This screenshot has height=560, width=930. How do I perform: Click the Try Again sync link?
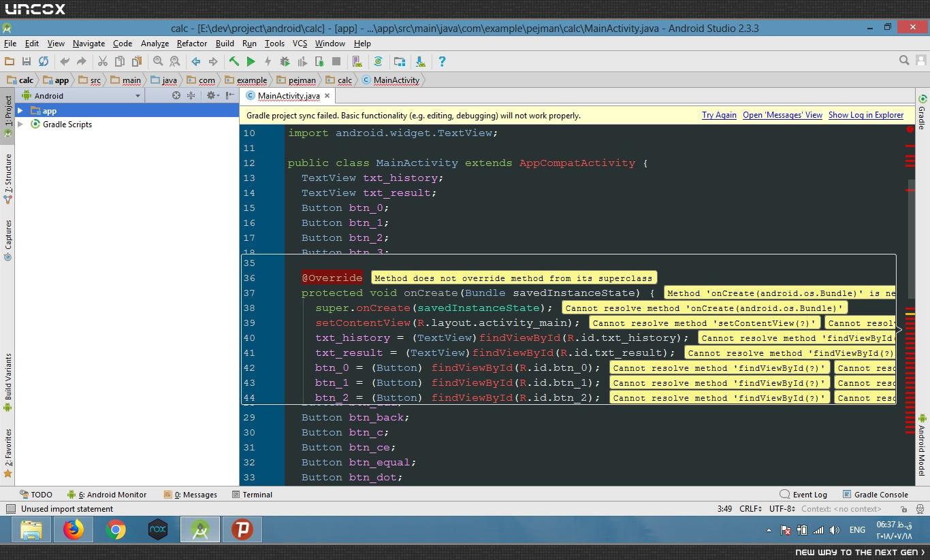pos(719,115)
